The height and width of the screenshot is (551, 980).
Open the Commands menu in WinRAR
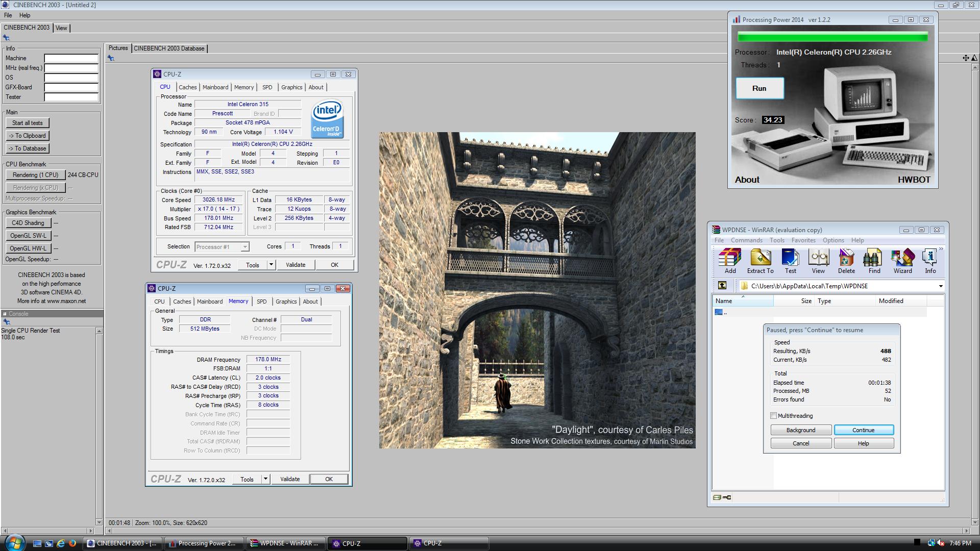746,240
